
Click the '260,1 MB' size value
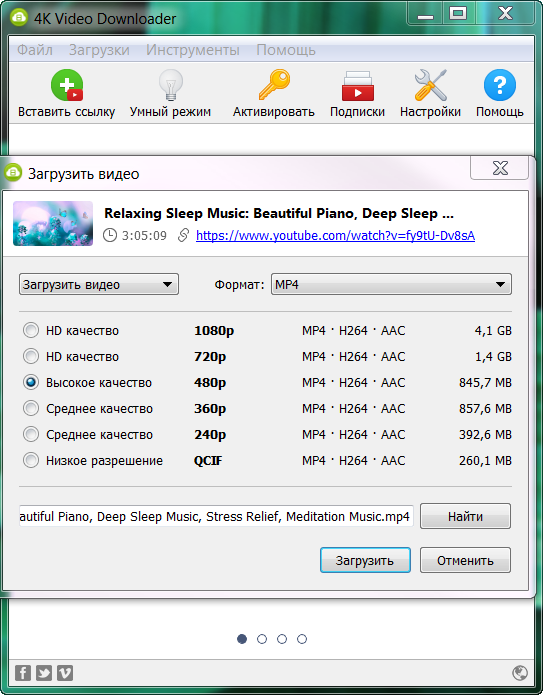(485, 461)
